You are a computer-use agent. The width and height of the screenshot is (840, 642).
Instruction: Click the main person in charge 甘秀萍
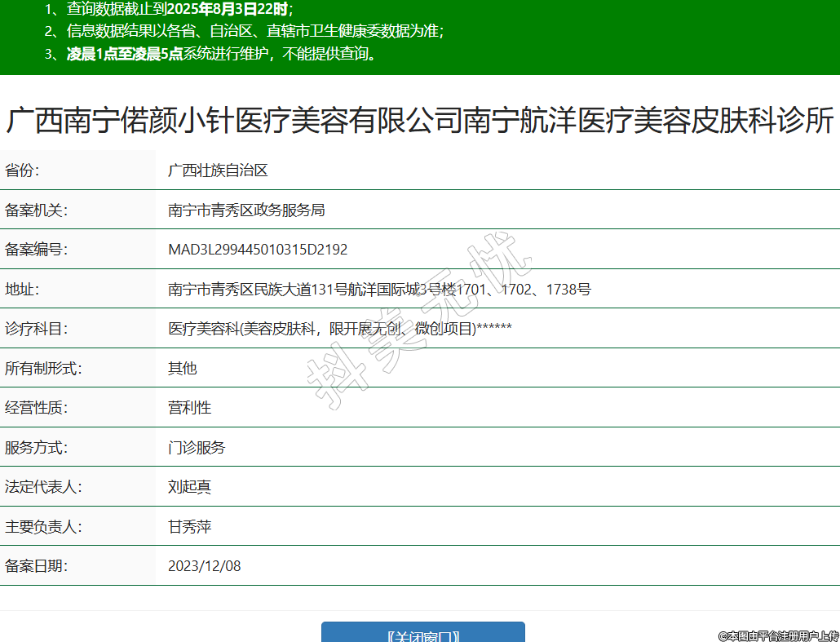click(189, 527)
